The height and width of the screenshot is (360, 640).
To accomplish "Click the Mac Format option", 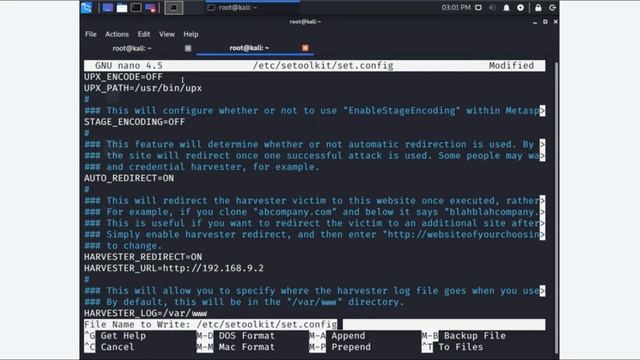I will coord(236,347).
